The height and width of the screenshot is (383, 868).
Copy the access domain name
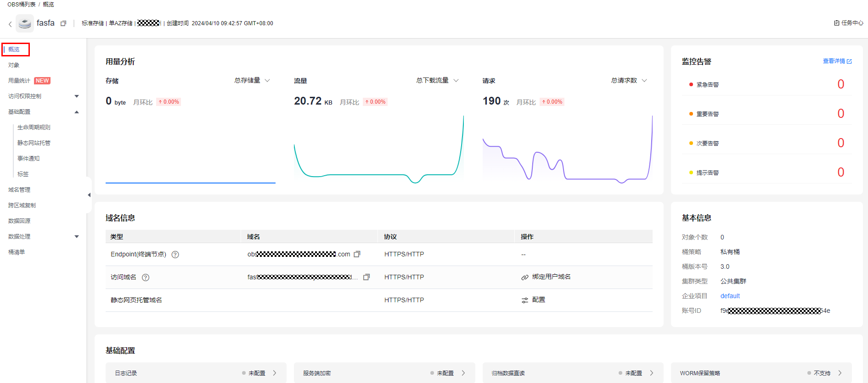pyautogui.click(x=366, y=277)
